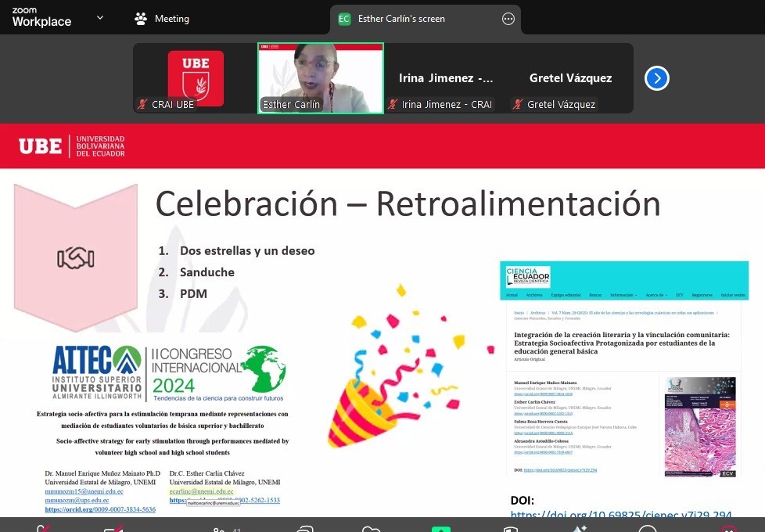Click the AITEC institute logo

(x=97, y=372)
